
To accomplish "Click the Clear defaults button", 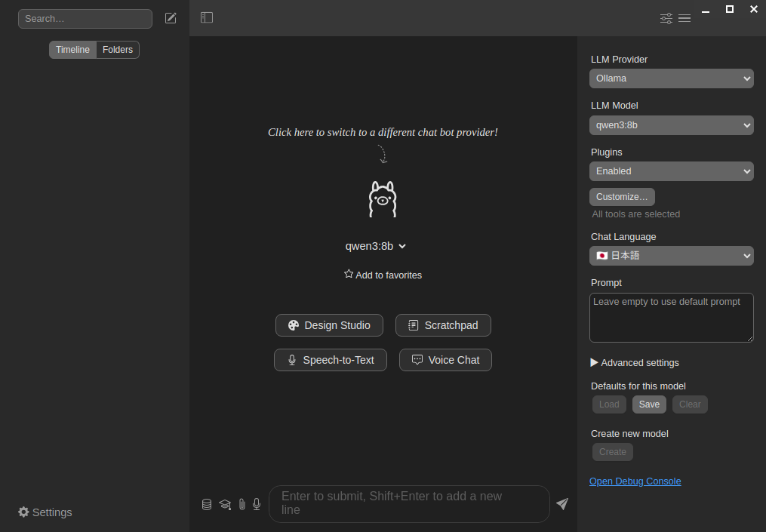I will click(x=690, y=404).
